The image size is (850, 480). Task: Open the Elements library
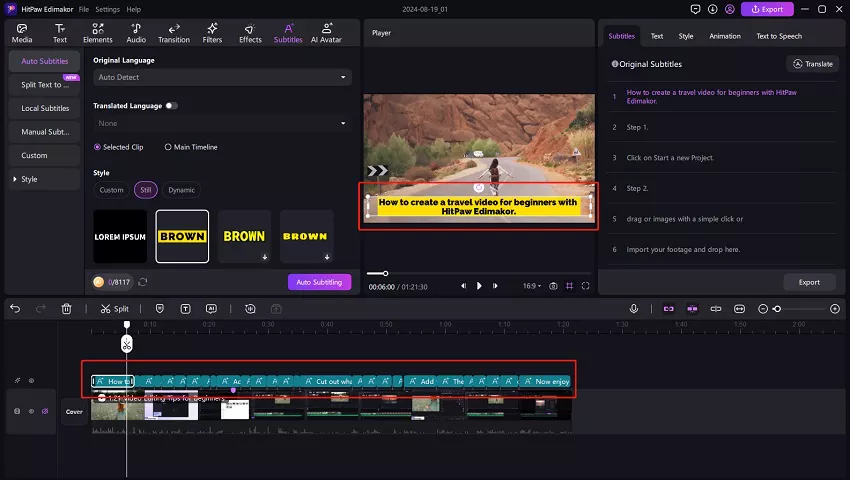point(98,33)
